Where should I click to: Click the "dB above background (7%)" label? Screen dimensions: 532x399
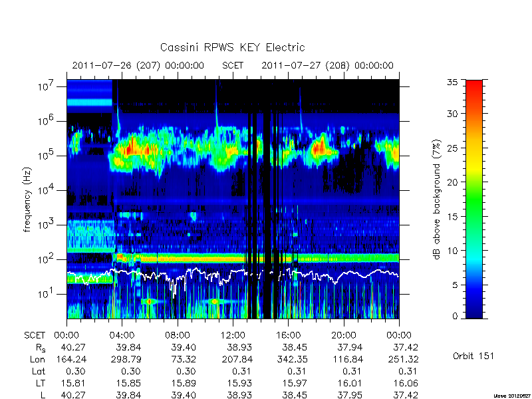click(x=437, y=199)
